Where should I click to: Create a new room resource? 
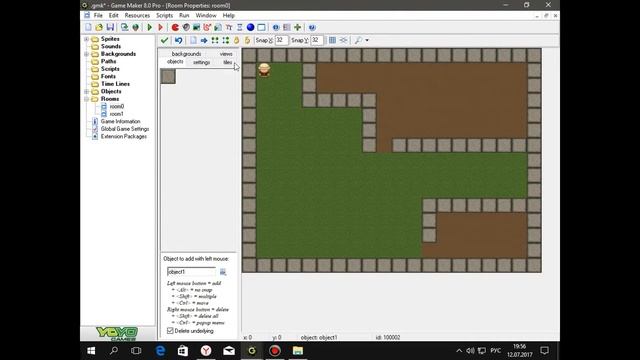[261, 27]
